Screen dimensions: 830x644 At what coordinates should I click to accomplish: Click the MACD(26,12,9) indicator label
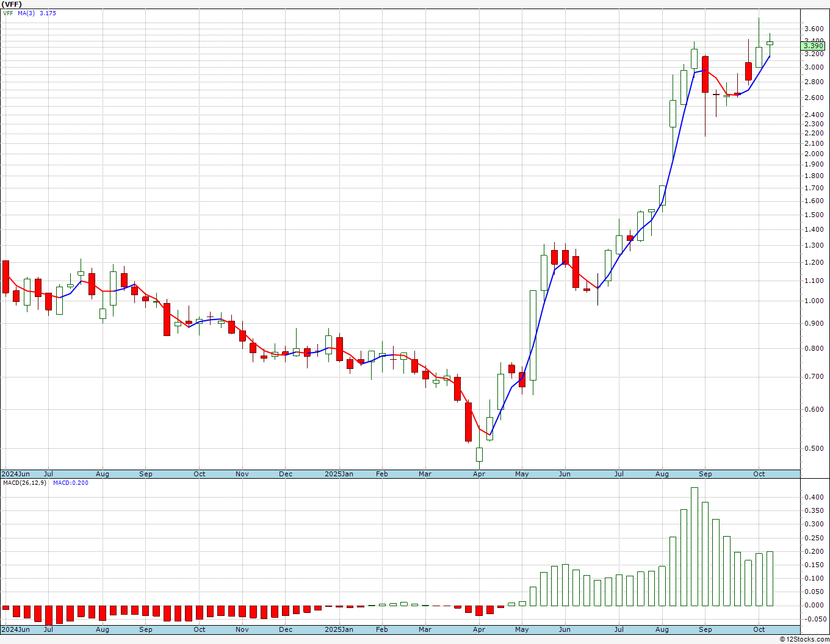24,483
